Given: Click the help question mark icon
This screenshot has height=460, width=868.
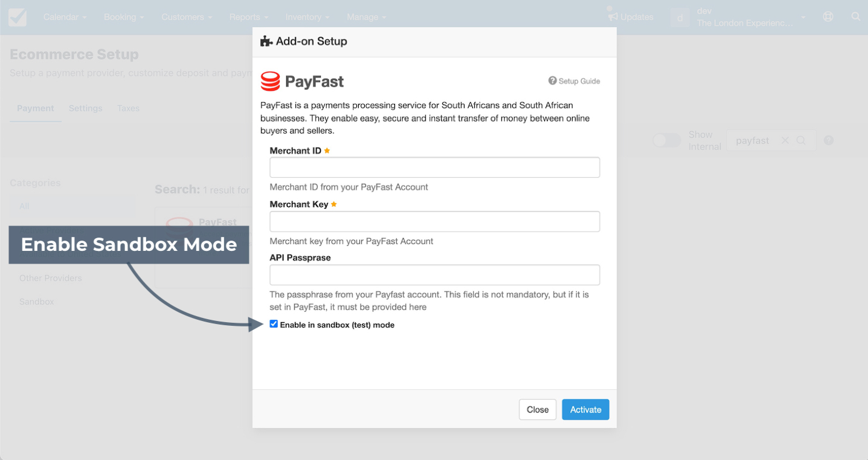Looking at the screenshot, I should point(829,140).
